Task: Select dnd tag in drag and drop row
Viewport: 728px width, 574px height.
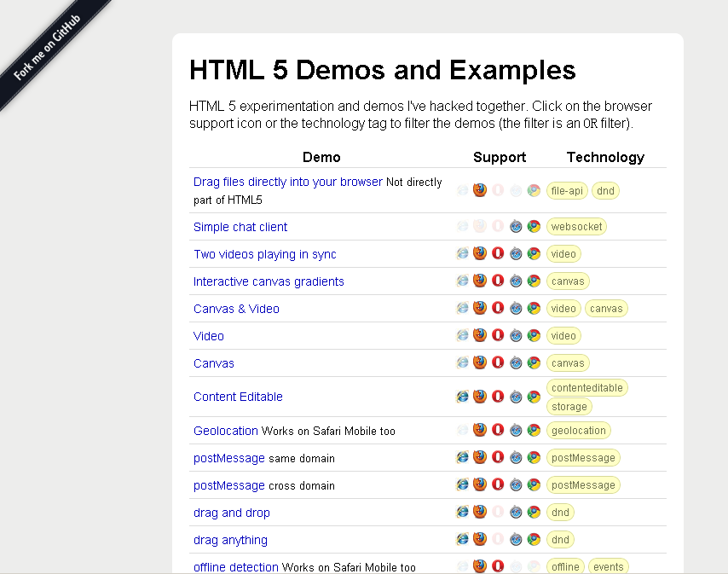Action: pyautogui.click(x=560, y=513)
